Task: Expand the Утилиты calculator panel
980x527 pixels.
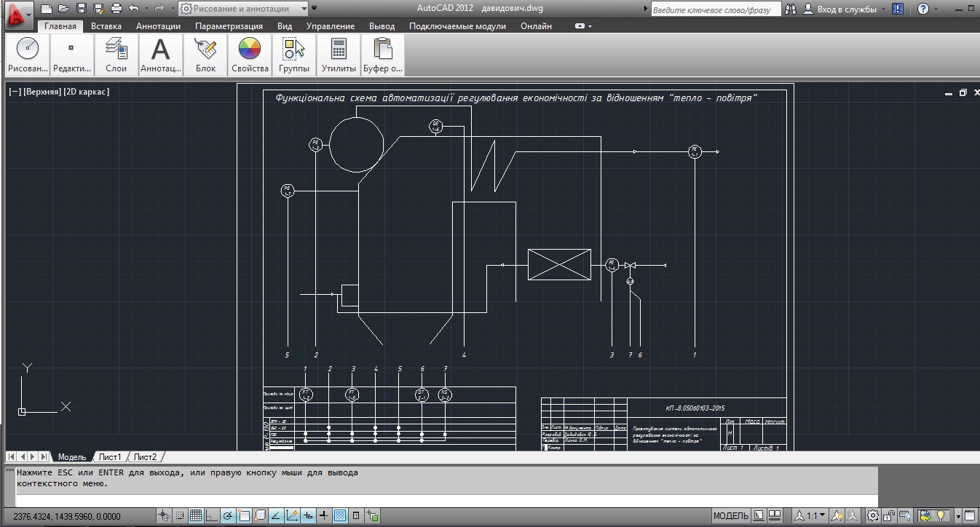Action: [339, 55]
